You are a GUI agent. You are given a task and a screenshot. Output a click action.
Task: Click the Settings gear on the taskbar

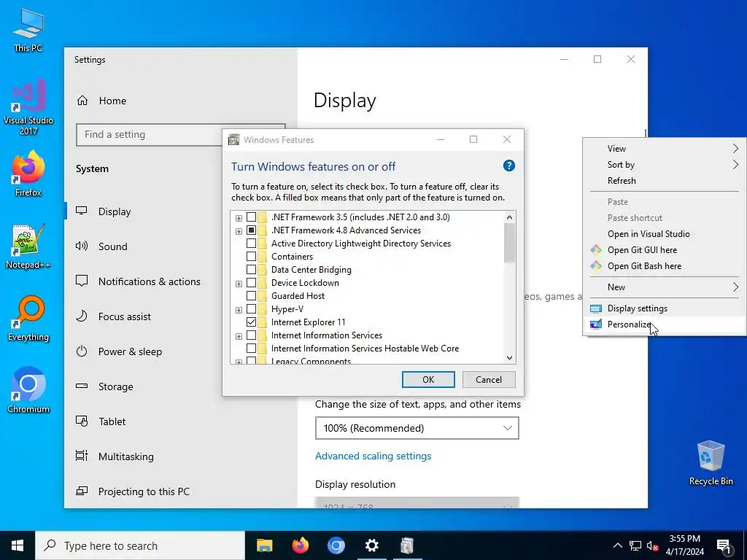click(x=371, y=545)
